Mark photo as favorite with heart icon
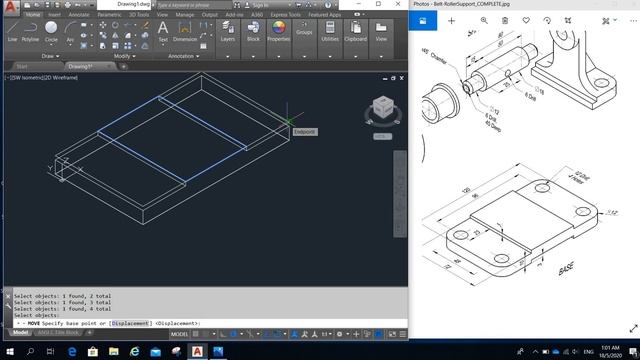The width and height of the screenshot is (640, 360). coord(526,20)
